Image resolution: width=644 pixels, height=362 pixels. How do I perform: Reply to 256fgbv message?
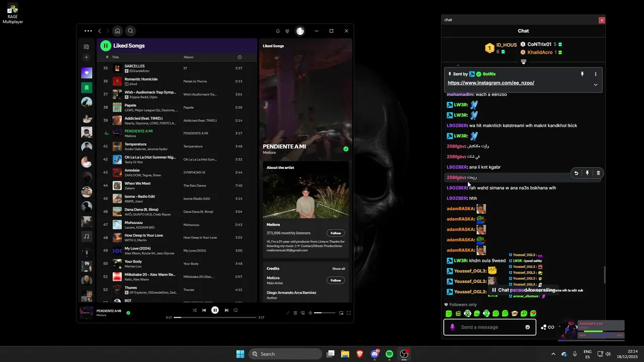click(x=576, y=173)
